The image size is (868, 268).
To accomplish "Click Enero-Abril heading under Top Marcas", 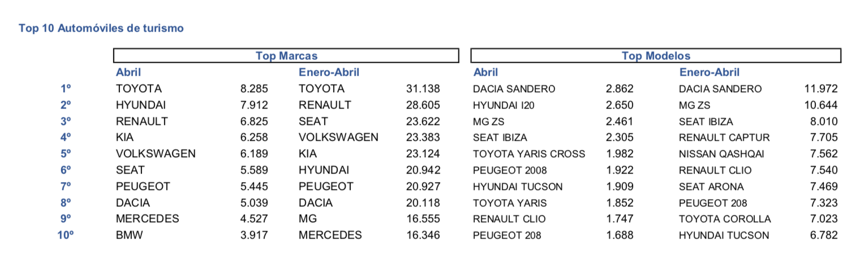I will (329, 72).
